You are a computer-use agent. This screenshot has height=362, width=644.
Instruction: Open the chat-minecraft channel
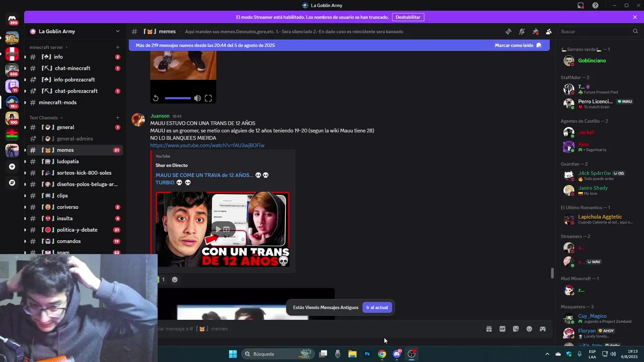click(x=74, y=68)
